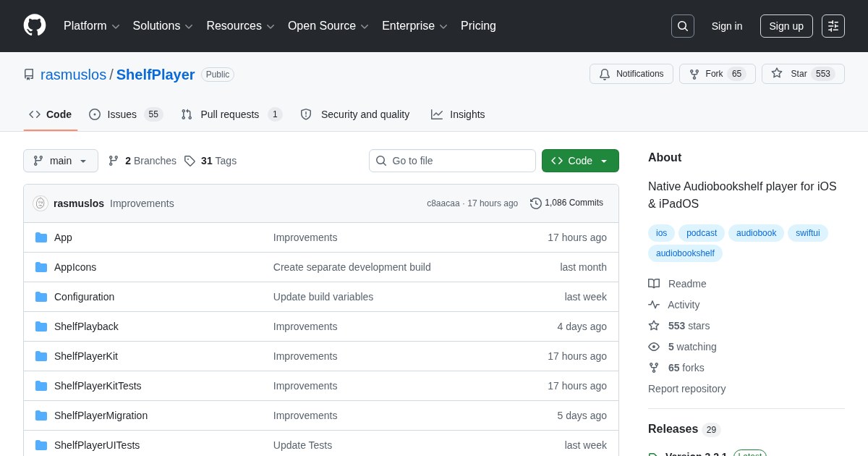The height and width of the screenshot is (456, 868).
Task: Expand the Resources menu
Action: 241,26
